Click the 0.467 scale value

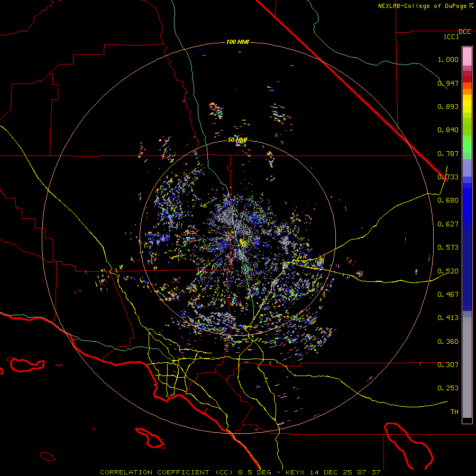(448, 295)
